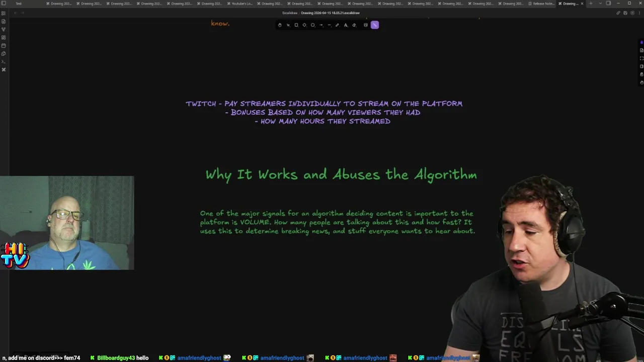Click the 'Why It Works and Abuses the Algorithm' heading
644x362 pixels.
[341, 174]
